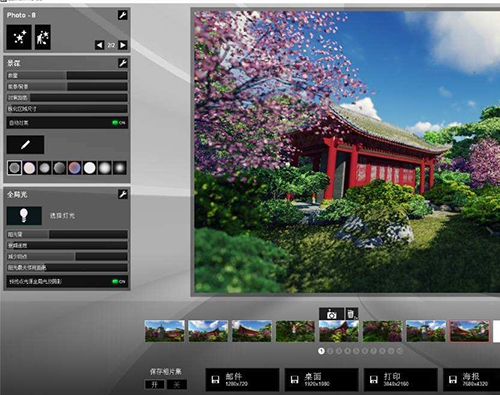Click the remove effects sweeping-stars icon
500x395 pixels.
click(x=43, y=37)
